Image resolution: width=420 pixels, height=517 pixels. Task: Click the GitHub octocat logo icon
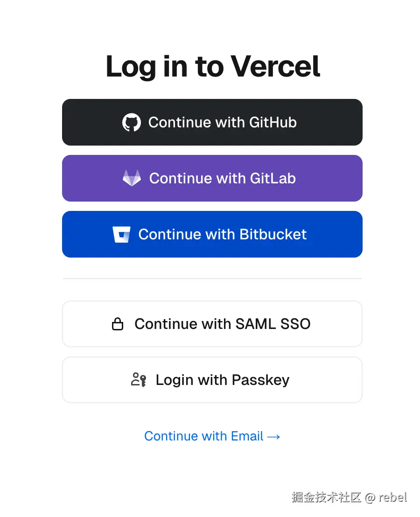[132, 122]
